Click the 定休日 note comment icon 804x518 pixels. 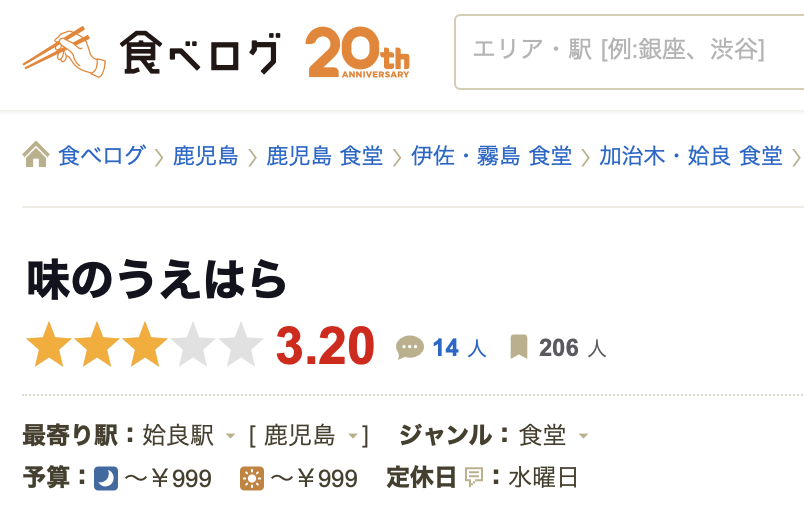(x=473, y=477)
